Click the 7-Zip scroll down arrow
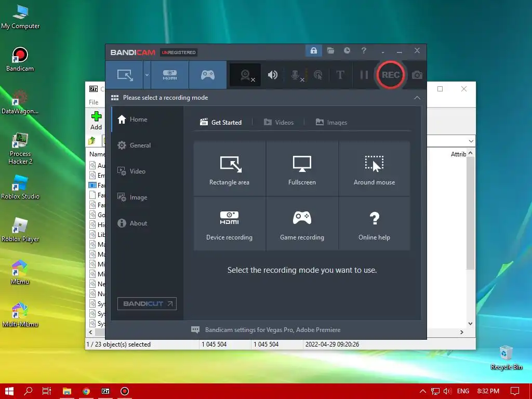 [x=471, y=323]
